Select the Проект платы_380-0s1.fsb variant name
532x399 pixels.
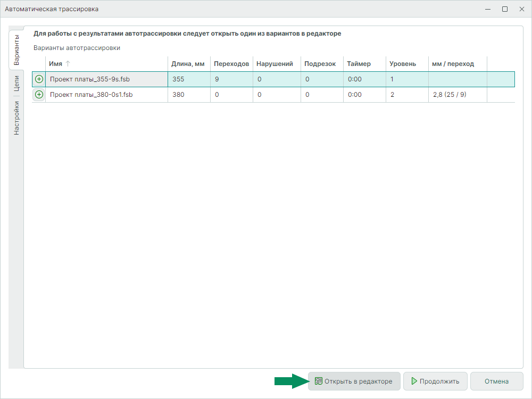click(x=91, y=95)
